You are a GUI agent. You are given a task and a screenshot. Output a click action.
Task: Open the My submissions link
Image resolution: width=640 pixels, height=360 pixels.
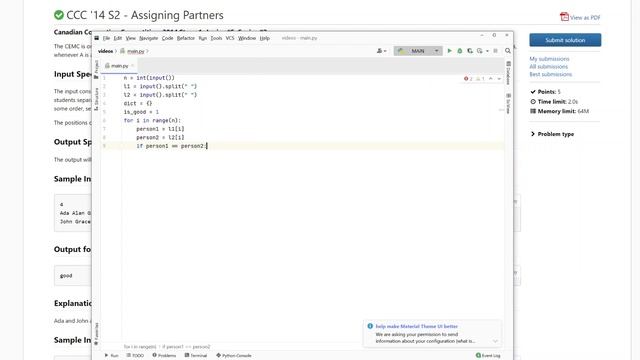549,59
